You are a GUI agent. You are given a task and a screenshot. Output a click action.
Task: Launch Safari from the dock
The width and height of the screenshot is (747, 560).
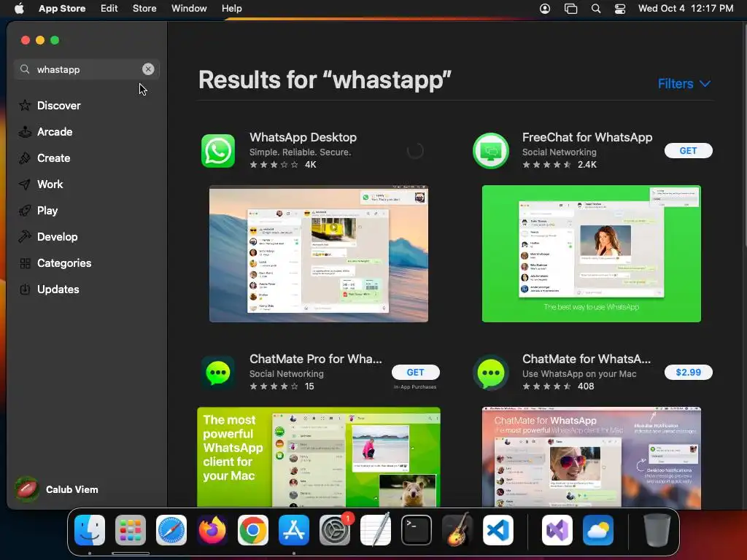tap(171, 530)
